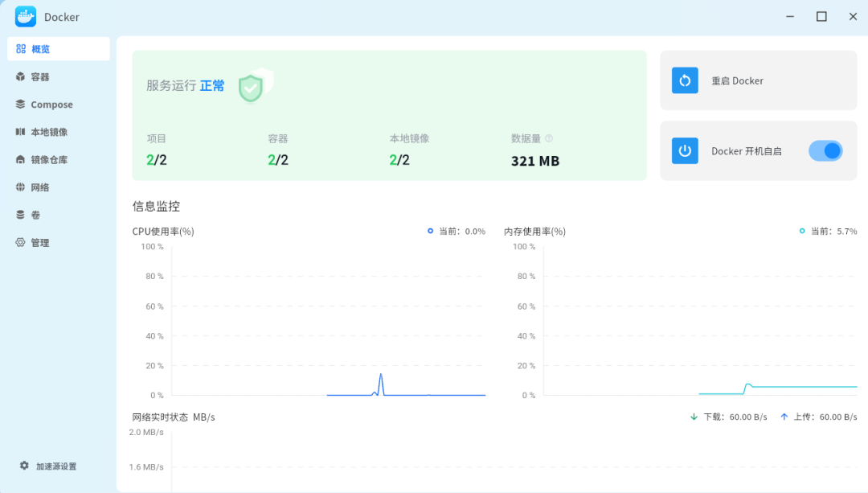This screenshot has width=868, height=493.
Task: Open the 本地镜像 local images page
Action: tap(58, 132)
